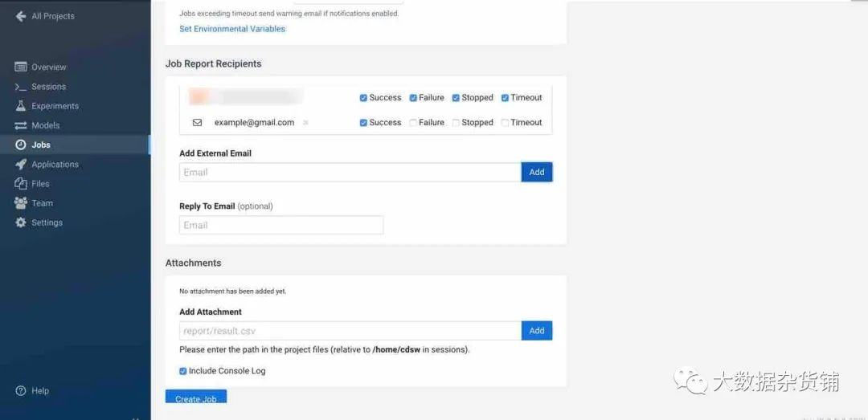Click the Create Job button

coord(196,397)
